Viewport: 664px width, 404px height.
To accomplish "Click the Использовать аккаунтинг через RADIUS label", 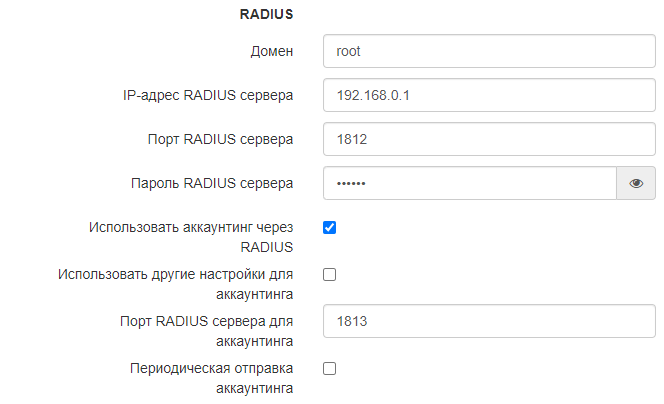I will click(191, 237).
